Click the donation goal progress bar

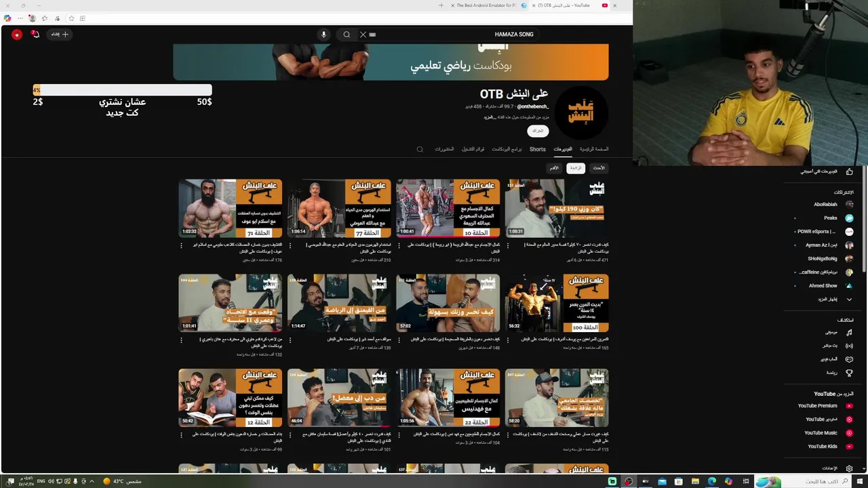point(122,89)
